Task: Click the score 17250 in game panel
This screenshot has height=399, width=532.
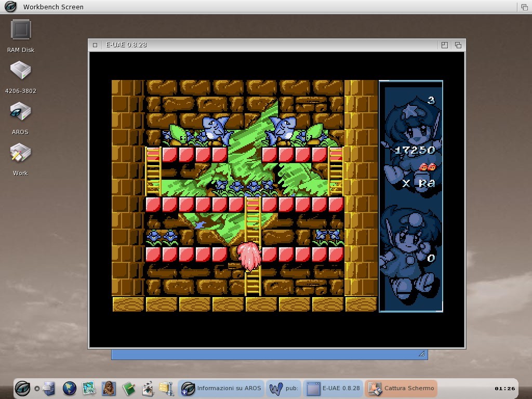Action: point(415,150)
